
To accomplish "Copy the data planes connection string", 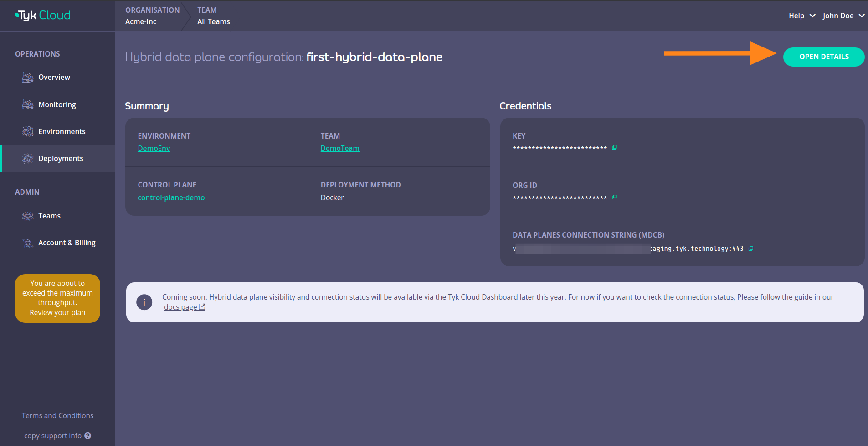I will (x=751, y=249).
